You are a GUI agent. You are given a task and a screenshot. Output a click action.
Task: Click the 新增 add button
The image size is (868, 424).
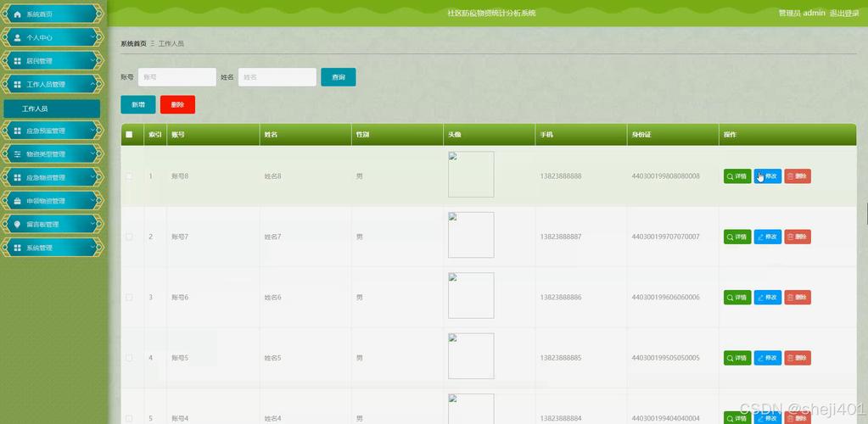tap(137, 104)
